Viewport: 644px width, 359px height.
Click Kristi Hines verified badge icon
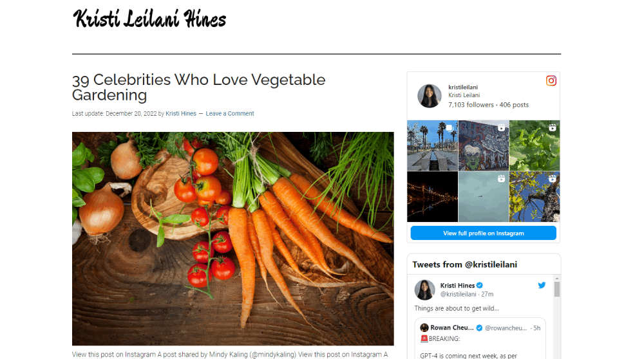point(480,286)
